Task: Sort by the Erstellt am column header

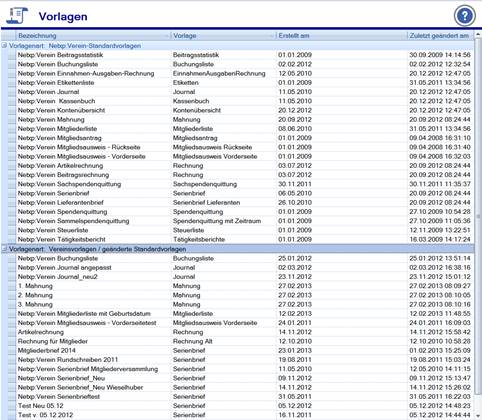Action: coord(342,36)
